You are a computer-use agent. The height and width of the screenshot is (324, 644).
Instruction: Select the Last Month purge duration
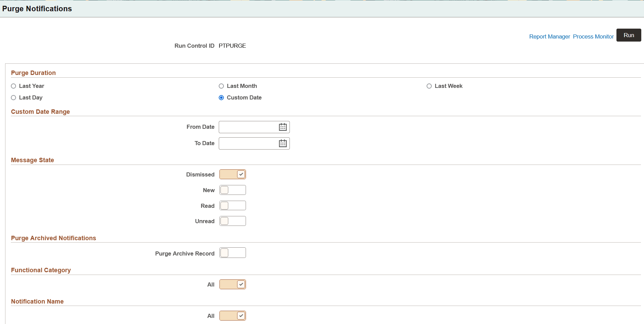tap(221, 86)
